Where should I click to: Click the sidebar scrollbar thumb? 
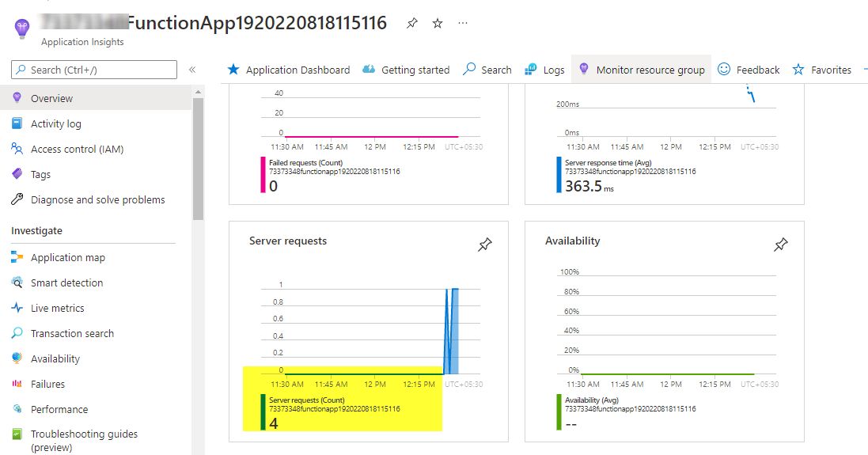click(x=198, y=159)
